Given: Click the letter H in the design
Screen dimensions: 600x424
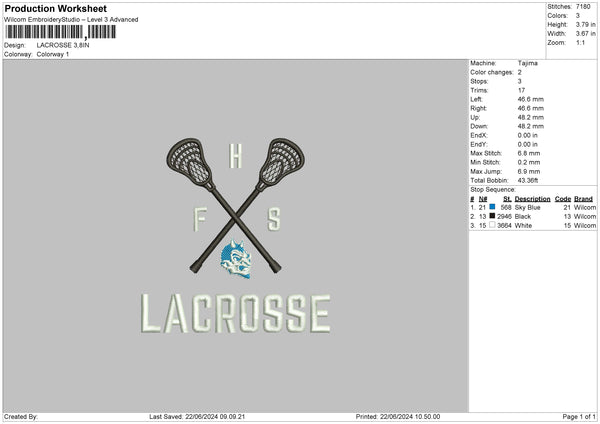Looking at the screenshot, I should point(235,156).
